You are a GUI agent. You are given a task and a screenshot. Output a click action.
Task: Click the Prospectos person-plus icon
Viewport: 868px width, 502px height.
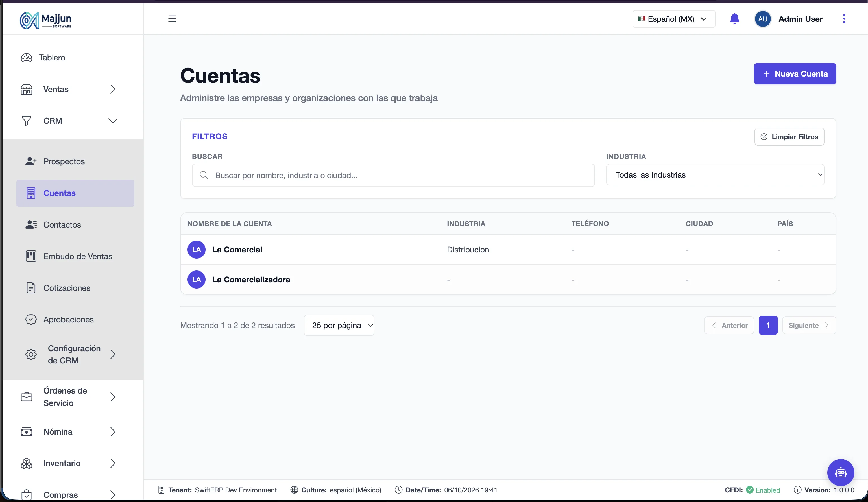coord(31,161)
